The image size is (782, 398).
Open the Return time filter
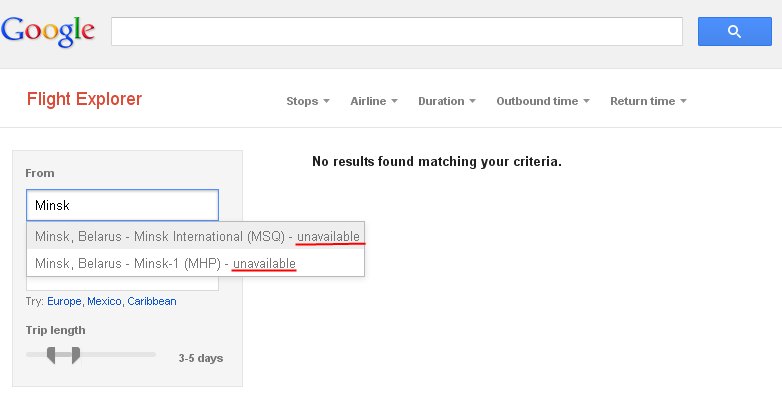pos(648,101)
